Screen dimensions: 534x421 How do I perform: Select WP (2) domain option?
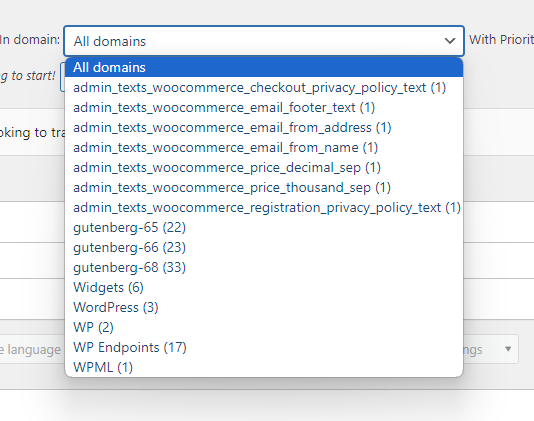pos(264,327)
